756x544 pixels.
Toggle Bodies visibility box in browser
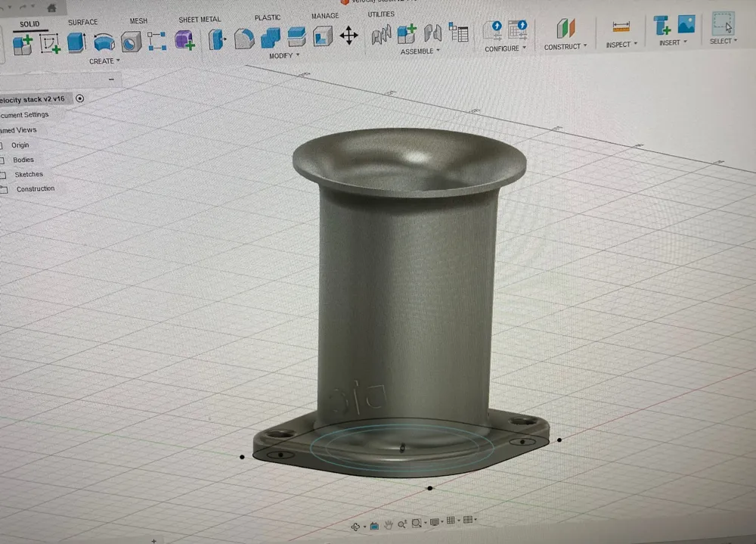coord(2,160)
